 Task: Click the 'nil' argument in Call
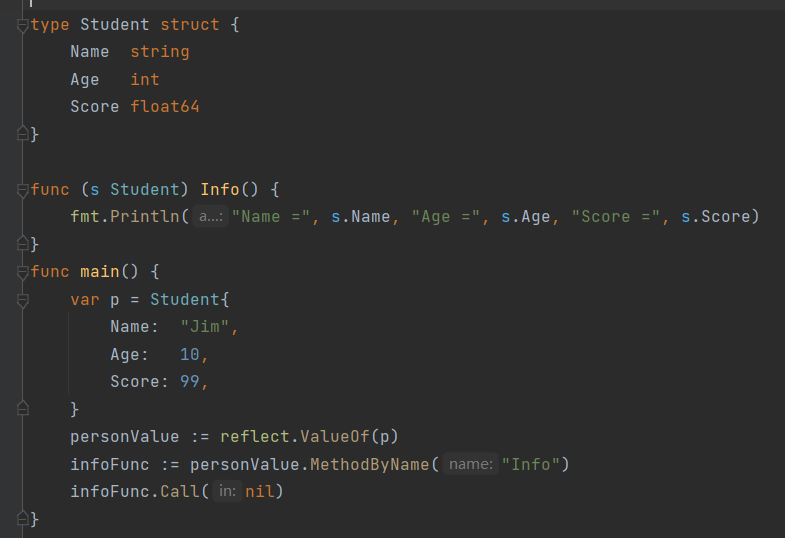pos(260,491)
